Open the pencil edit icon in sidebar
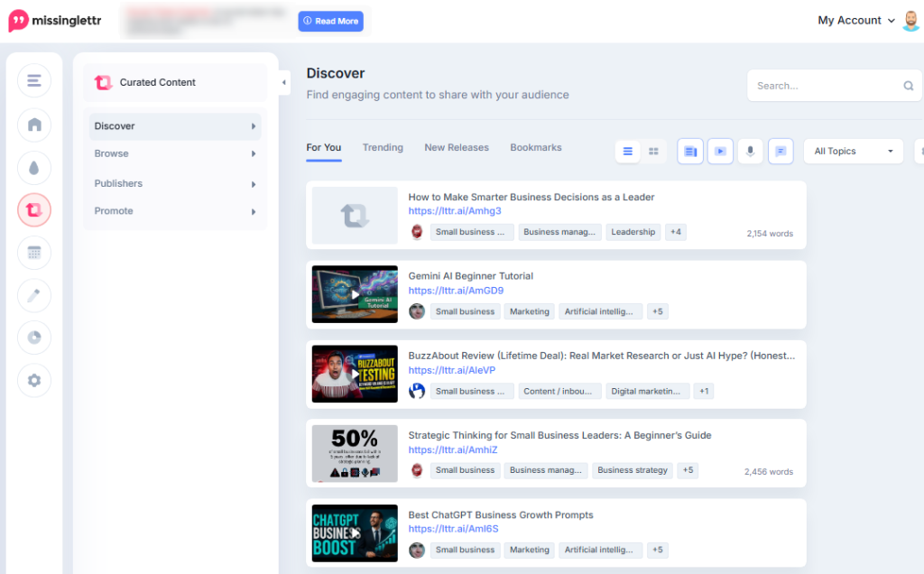This screenshot has height=574, width=924. [34, 295]
